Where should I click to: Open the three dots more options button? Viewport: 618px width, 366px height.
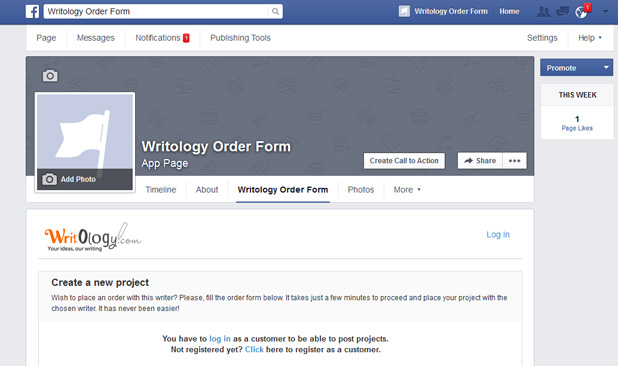(514, 161)
